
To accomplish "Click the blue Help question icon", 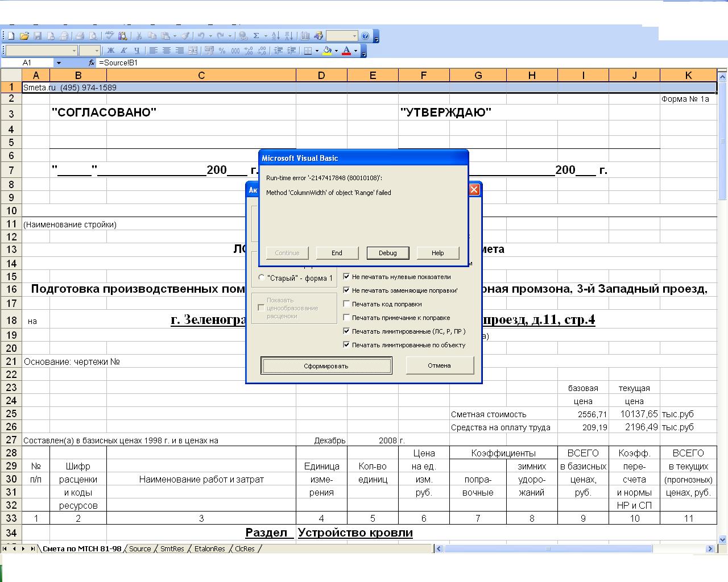I will (365, 36).
